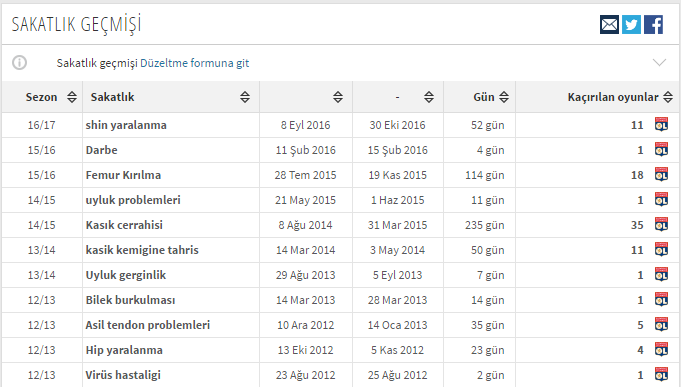Click the '8 Eyl 2016' start date
Viewport: 681px width, 391px height.
coord(305,125)
